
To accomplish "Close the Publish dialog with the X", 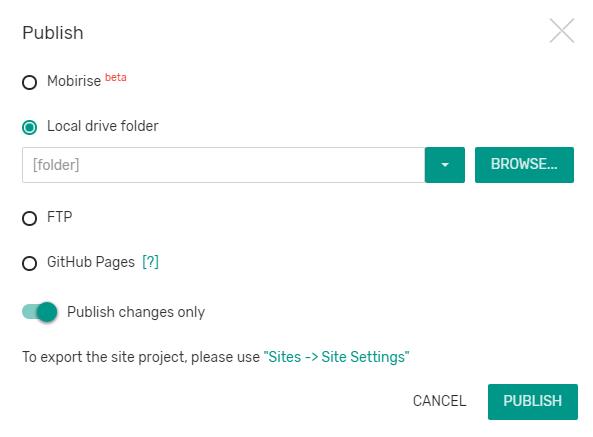I will [x=562, y=31].
